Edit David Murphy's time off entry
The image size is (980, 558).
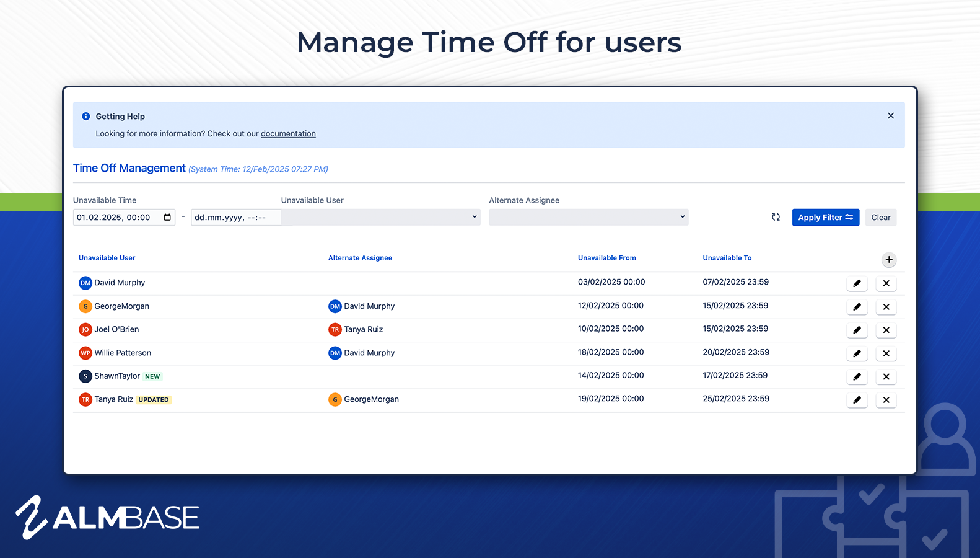tap(857, 283)
